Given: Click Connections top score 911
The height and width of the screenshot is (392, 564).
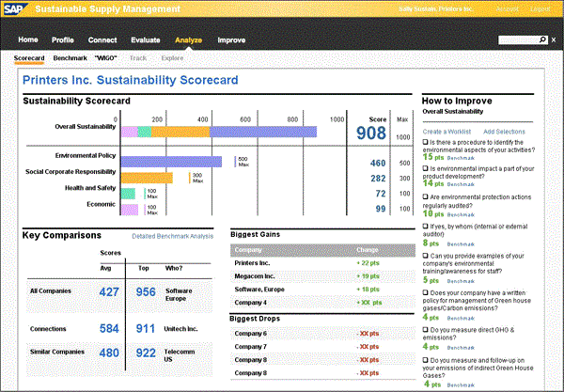Looking at the screenshot, I should click(x=146, y=329).
